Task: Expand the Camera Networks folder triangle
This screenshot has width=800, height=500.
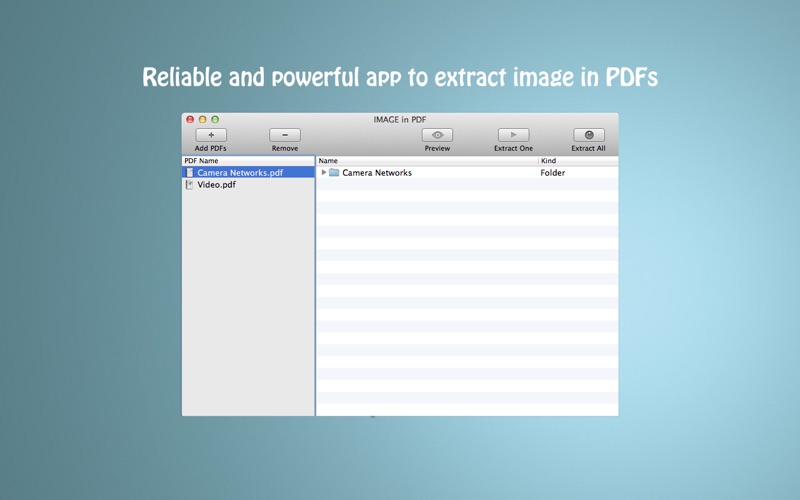Action: (x=323, y=172)
